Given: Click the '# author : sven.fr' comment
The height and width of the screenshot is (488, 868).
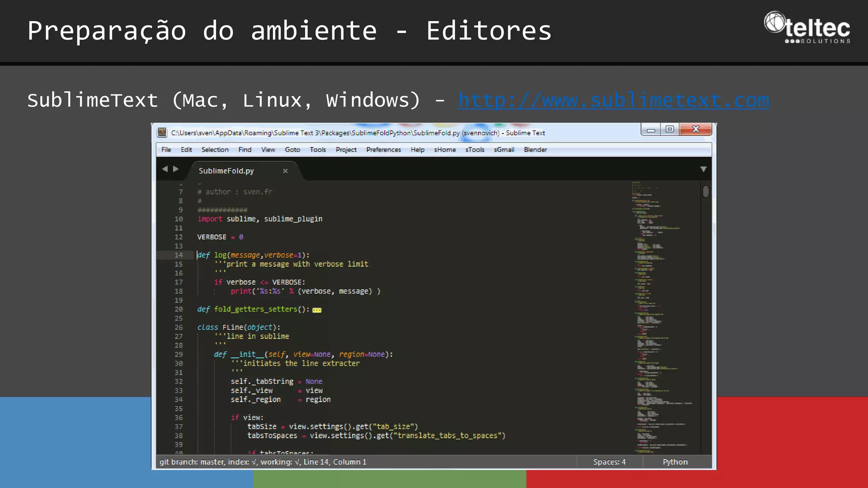Looking at the screenshot, I should click(235, 192).
